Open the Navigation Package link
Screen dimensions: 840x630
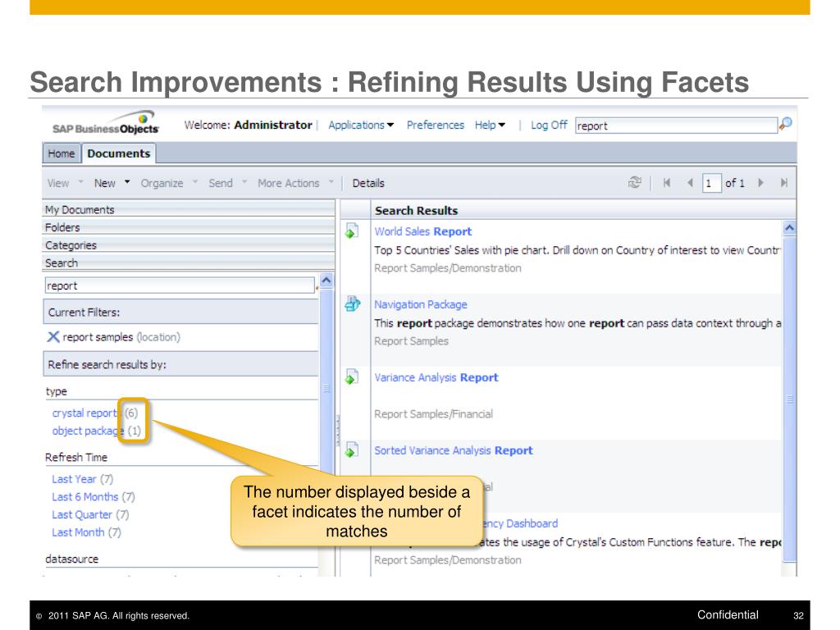421,304
